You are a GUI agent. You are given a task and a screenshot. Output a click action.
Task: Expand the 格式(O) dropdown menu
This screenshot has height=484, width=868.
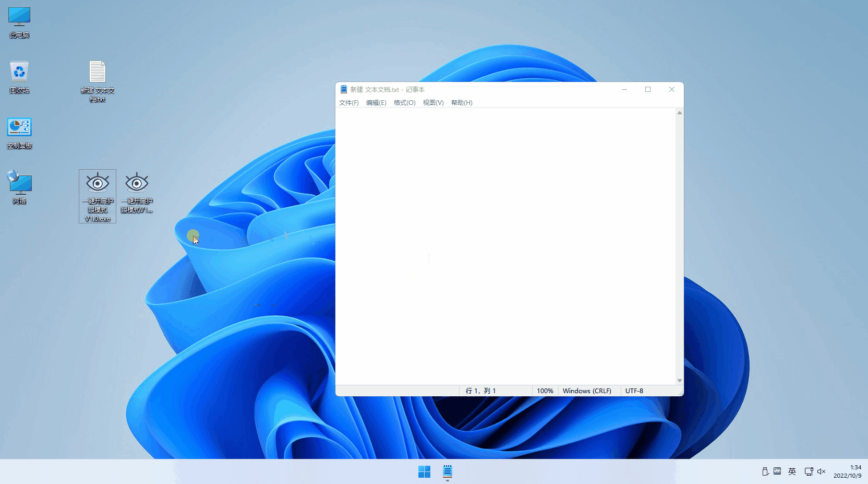click(x=405, y=102)
